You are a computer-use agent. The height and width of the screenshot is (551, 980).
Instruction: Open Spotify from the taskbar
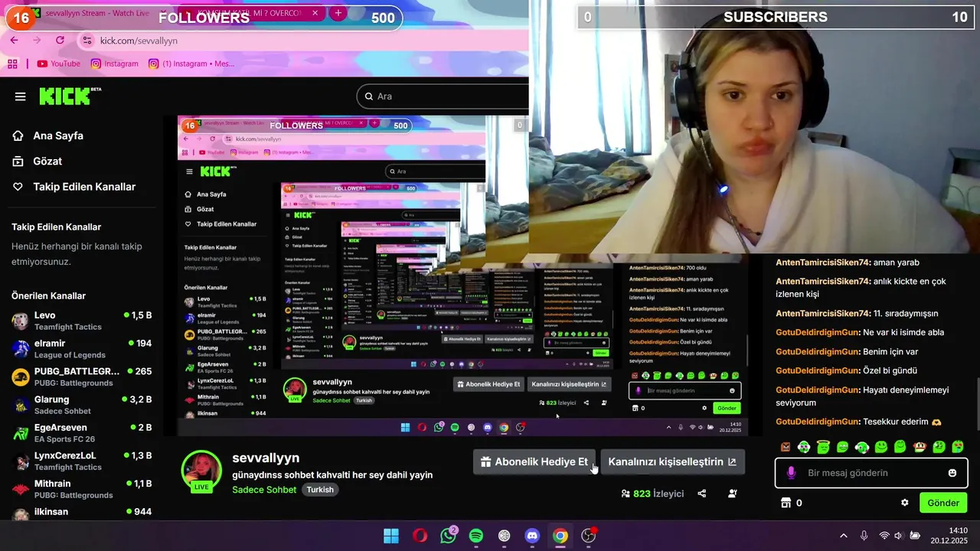[475, 536]
